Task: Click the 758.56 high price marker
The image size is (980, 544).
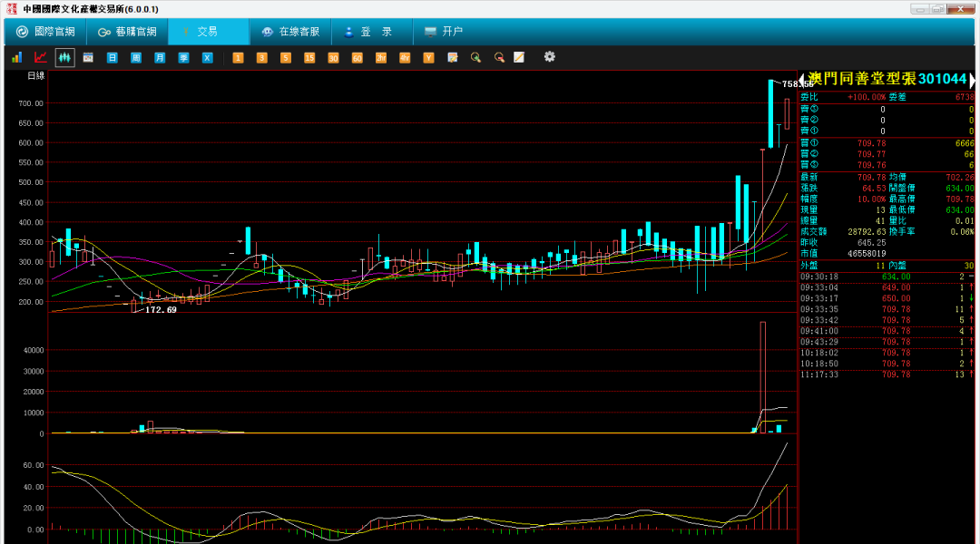Action: tap(798, 83)
